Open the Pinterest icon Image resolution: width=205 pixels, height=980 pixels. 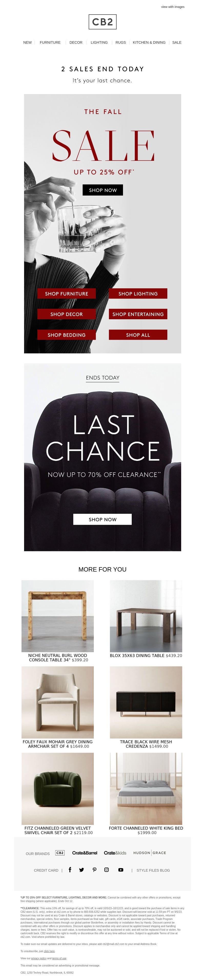tap(94, 869)
